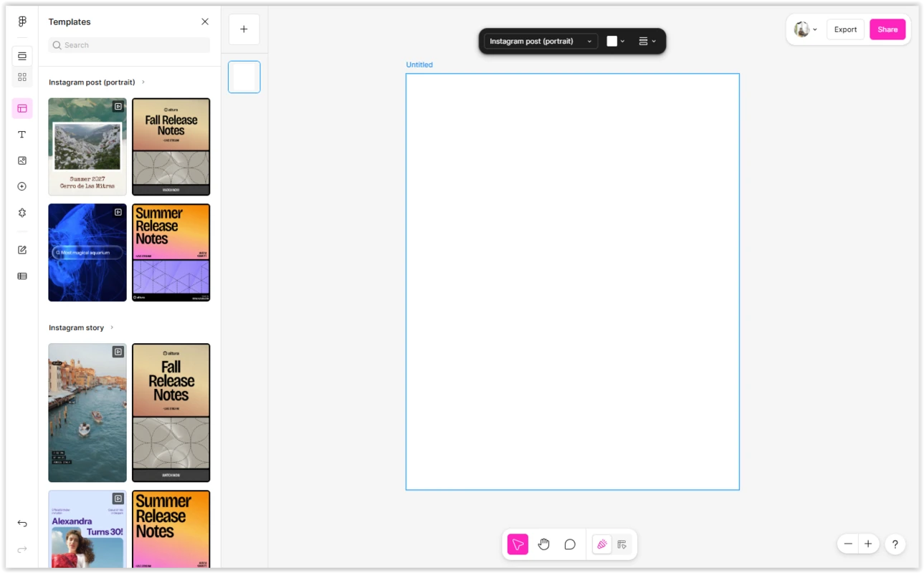Open the Templates panel tab in sidebar
This screenshot has height=573, width=924.
tap(22, 109)
